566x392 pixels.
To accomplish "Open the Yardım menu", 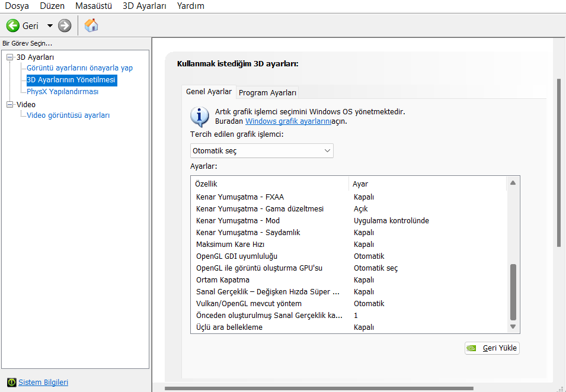I will tap(191, 6).
